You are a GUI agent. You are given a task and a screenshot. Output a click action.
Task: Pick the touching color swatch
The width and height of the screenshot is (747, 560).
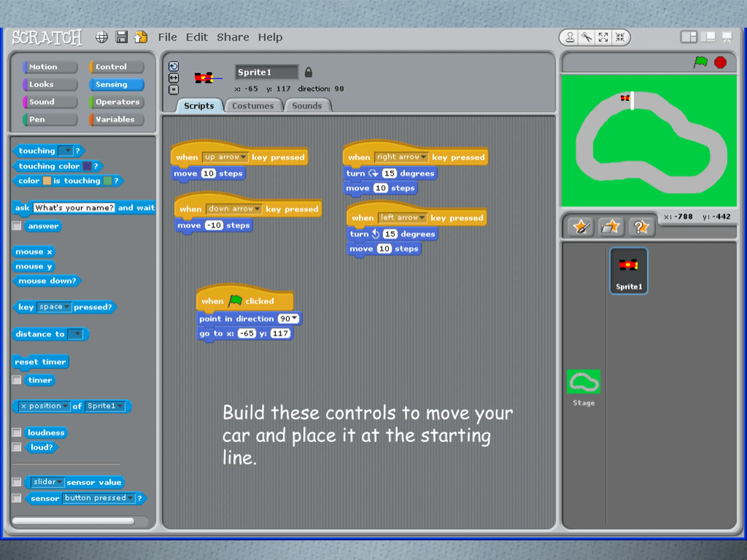87,166
